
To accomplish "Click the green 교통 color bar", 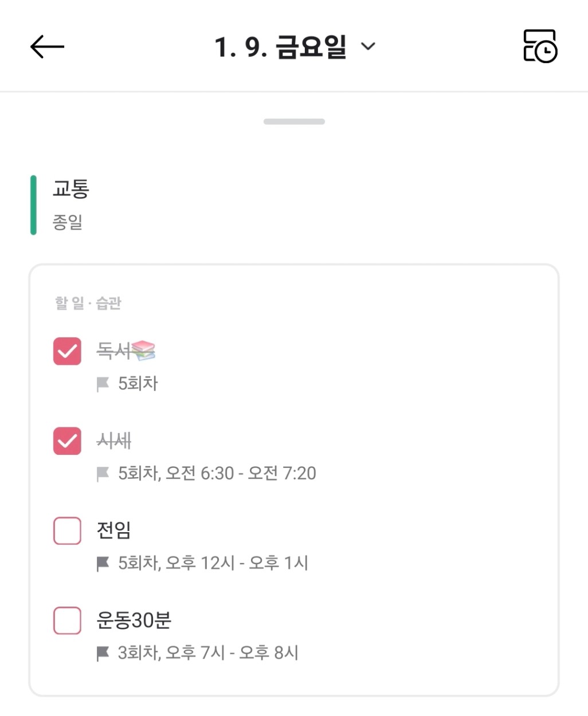I will (33, 205).
